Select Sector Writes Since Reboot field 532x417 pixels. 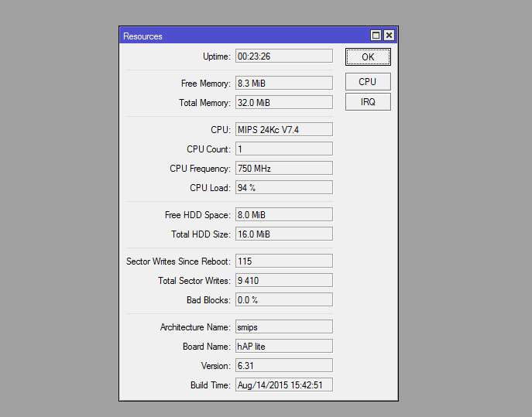[283, 261]
